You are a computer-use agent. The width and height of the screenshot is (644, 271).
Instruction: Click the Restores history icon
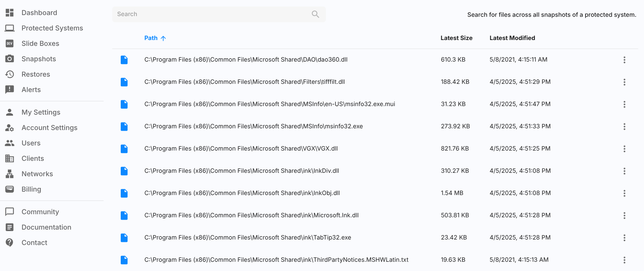10,74
